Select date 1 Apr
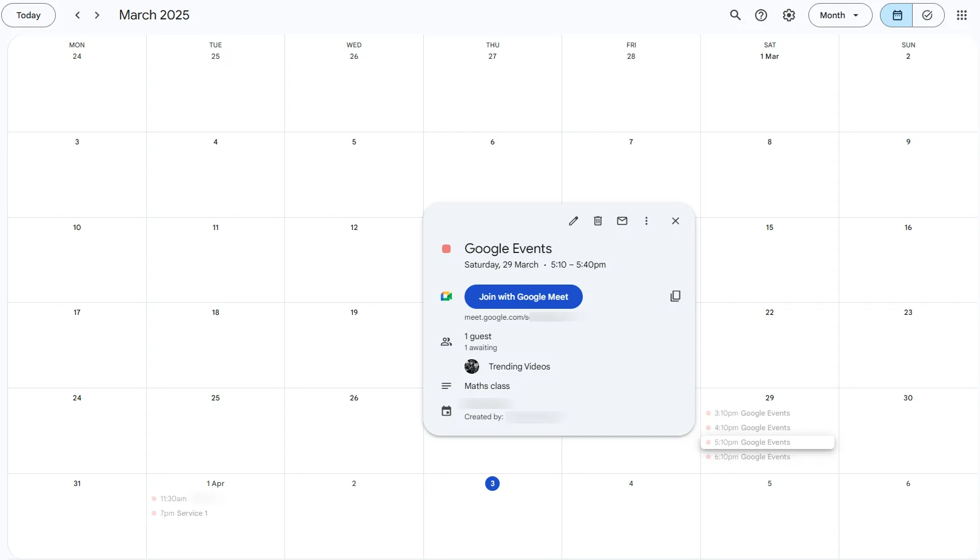The height and width of the screenshot is (560, 980). [215, 484]
